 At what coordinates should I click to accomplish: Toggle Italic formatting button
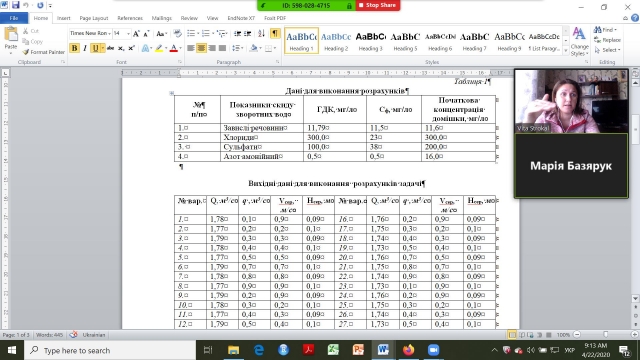pyautogui.click(x=84, y=48)
